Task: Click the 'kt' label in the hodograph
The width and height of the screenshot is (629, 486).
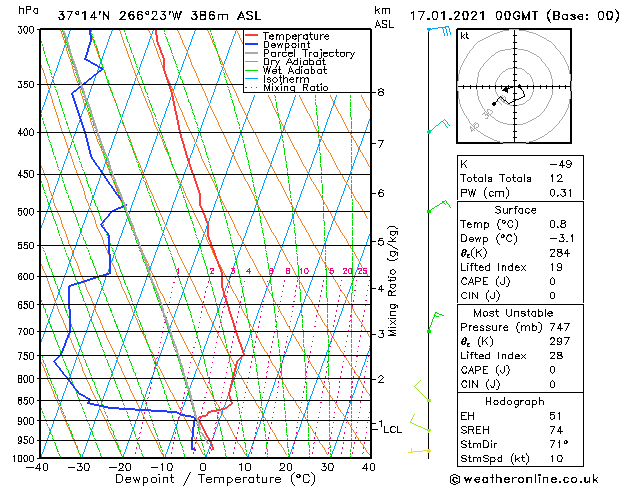Action: (465, 36)
